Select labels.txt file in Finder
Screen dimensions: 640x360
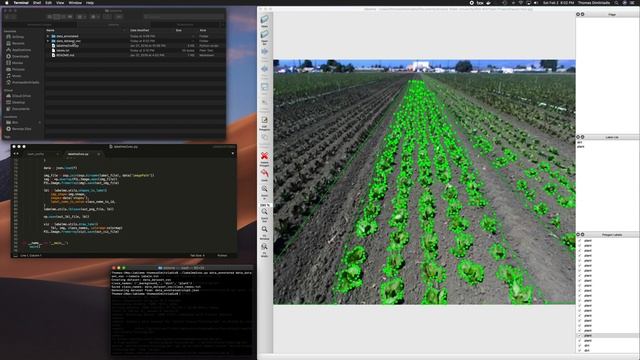pyautogui.click(x=62, y=50)
